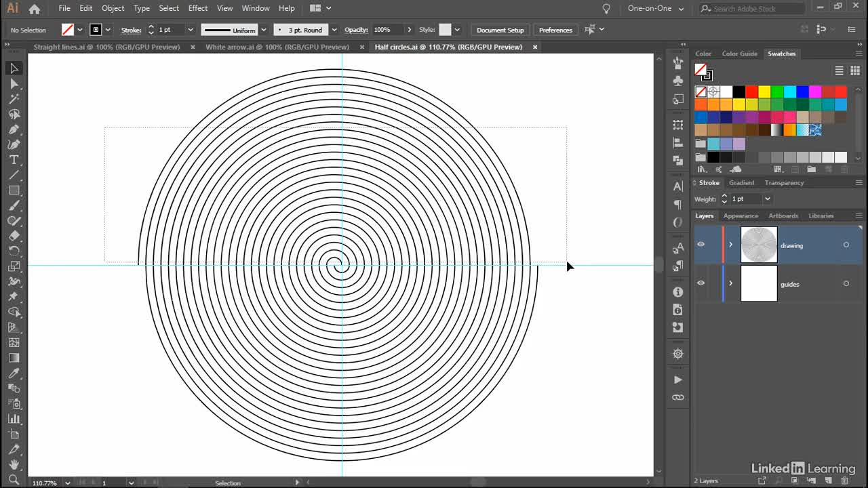The width and height of the screenshot is (868, 488).
Task: Click Document Setup button
Action: [500, 30]
